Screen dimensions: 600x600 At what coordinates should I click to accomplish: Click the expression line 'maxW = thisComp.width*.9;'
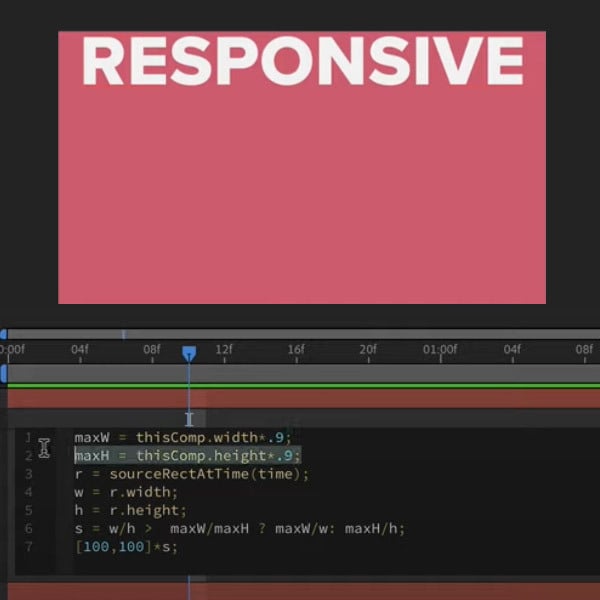pos(183,437)
